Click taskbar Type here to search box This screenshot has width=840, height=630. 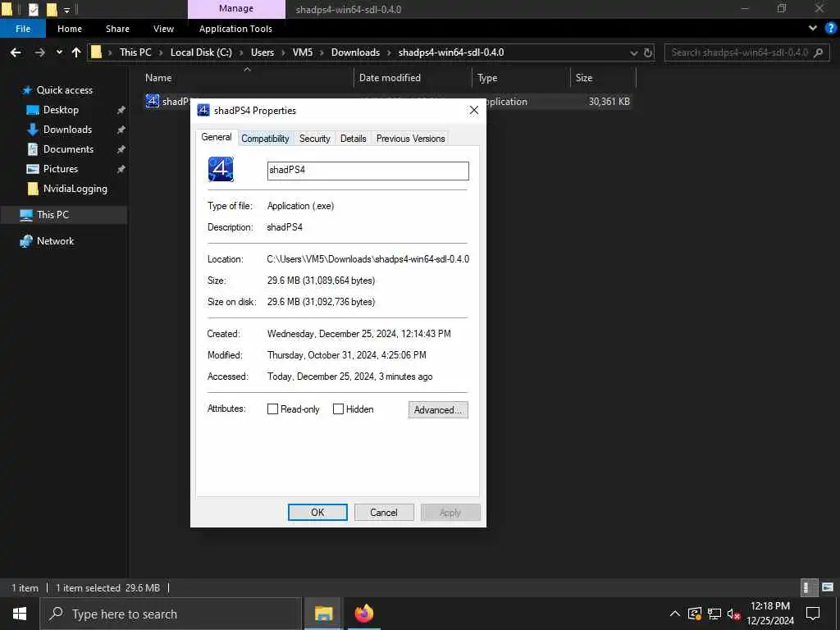point(171,614)
